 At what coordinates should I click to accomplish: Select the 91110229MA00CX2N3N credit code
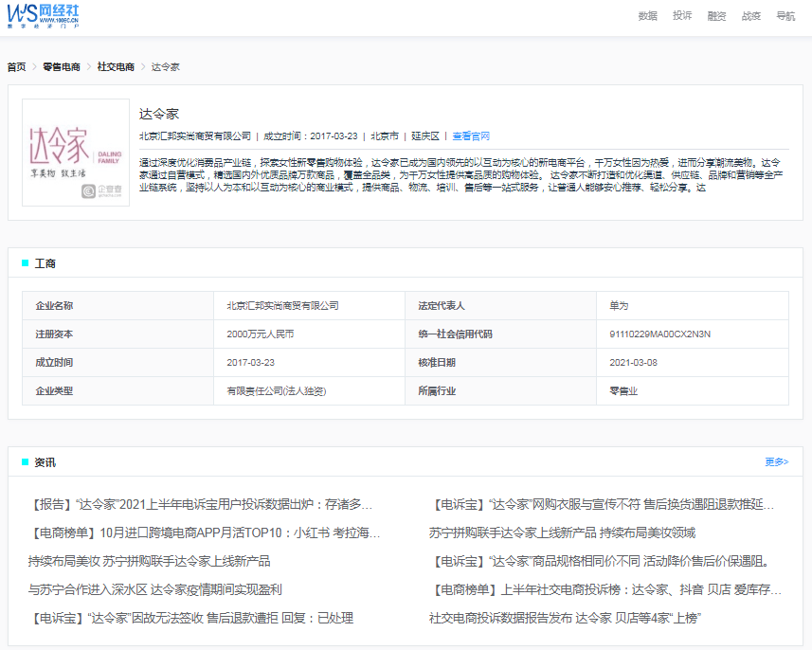(659, 334)
